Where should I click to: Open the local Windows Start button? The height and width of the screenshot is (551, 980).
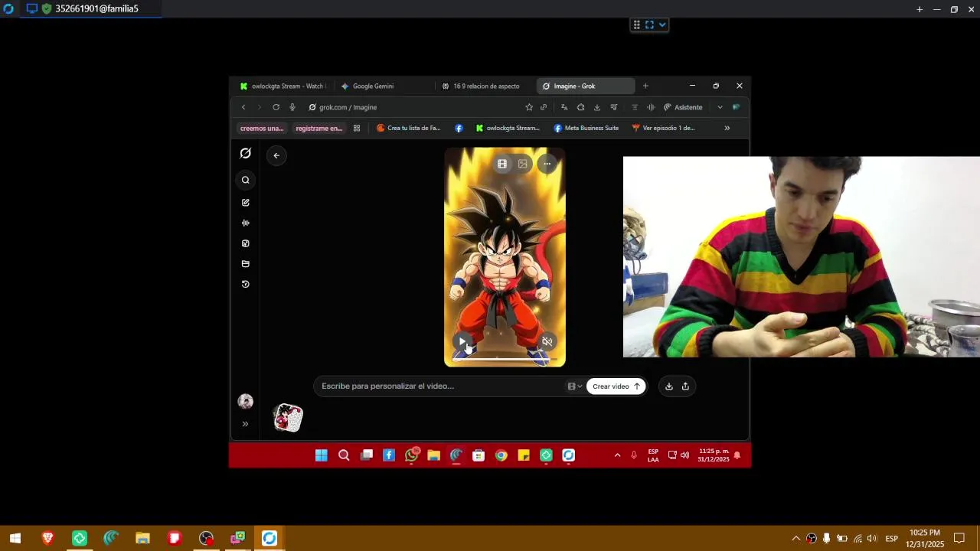tap(15, 539)
